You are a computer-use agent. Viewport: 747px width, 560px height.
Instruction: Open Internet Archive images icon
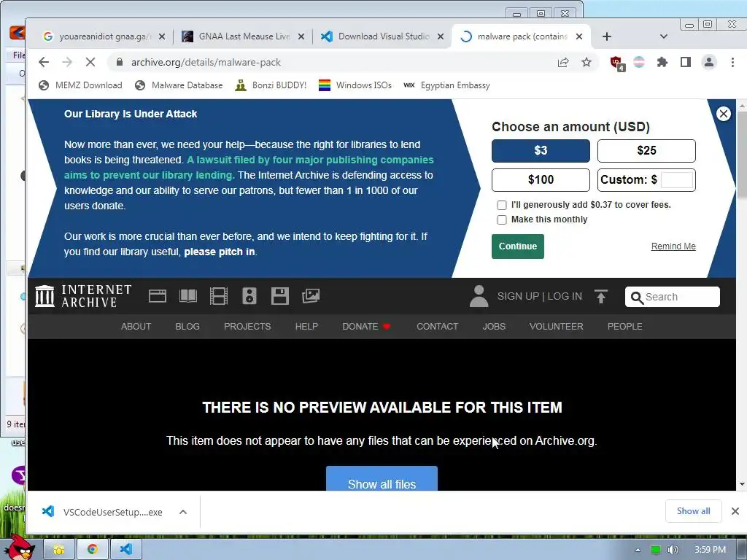click(311, 296)
